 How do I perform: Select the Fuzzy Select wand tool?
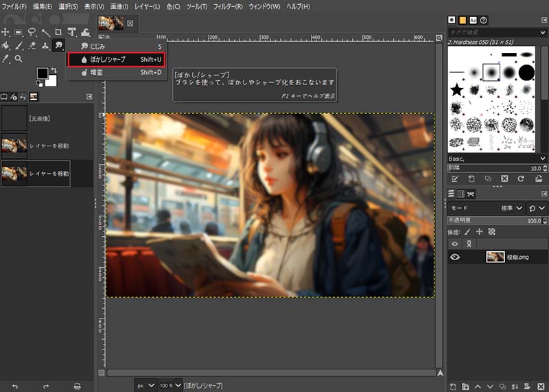click(45, 32)
